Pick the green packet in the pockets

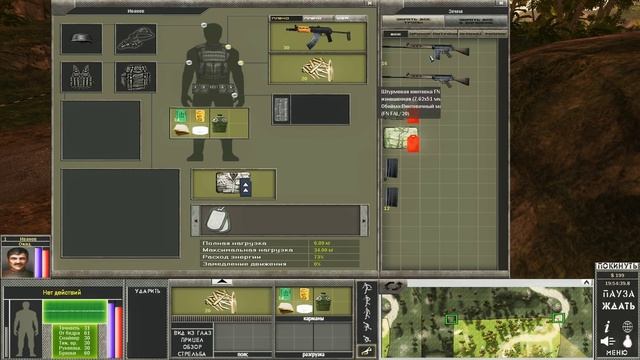click(x=181, y=116)
